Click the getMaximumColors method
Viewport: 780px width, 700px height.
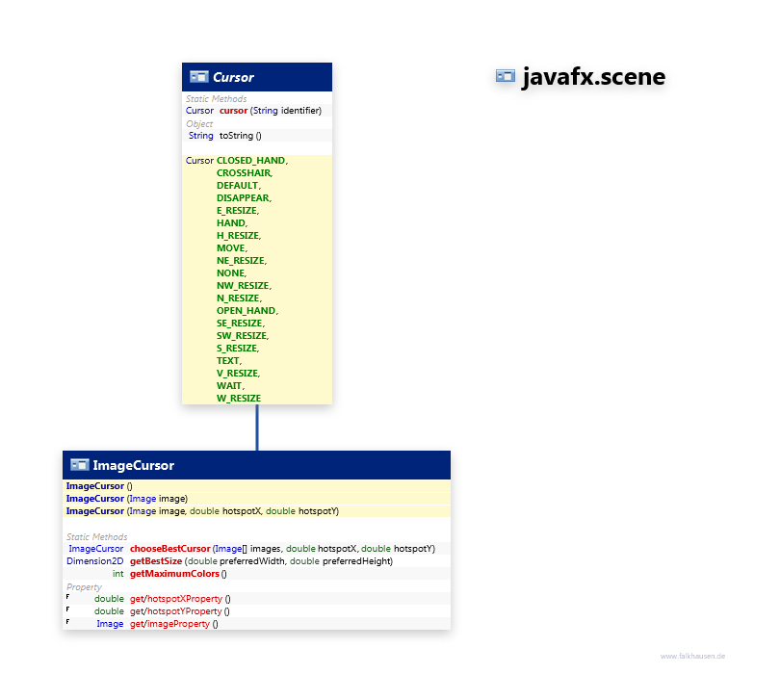174,574
